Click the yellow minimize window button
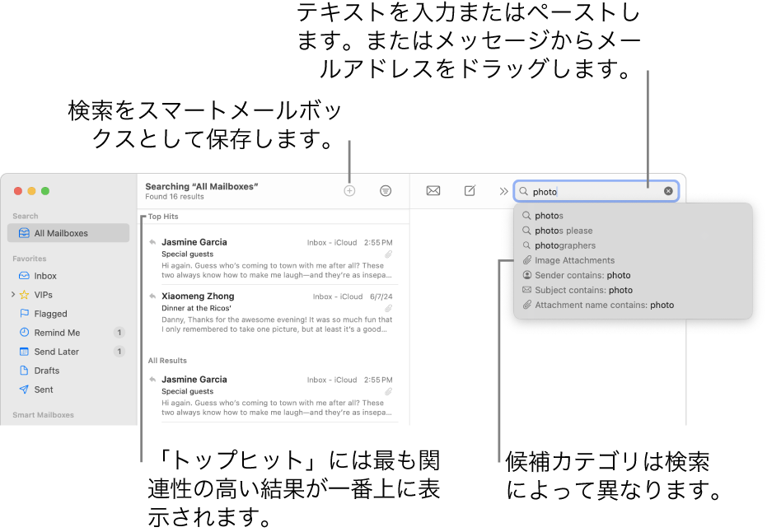767x532 pixels. click(x=31, y=191)
